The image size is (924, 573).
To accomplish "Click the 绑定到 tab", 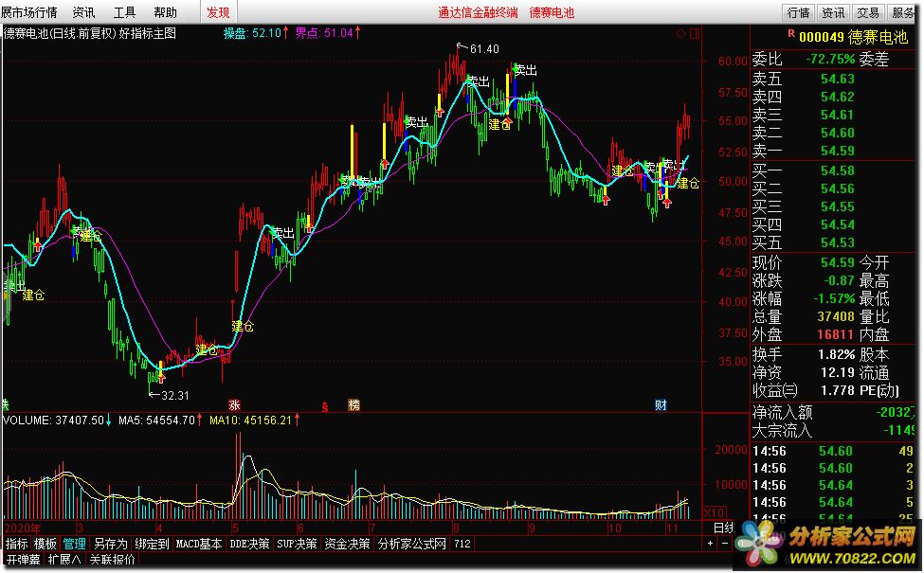I will 152,544.
